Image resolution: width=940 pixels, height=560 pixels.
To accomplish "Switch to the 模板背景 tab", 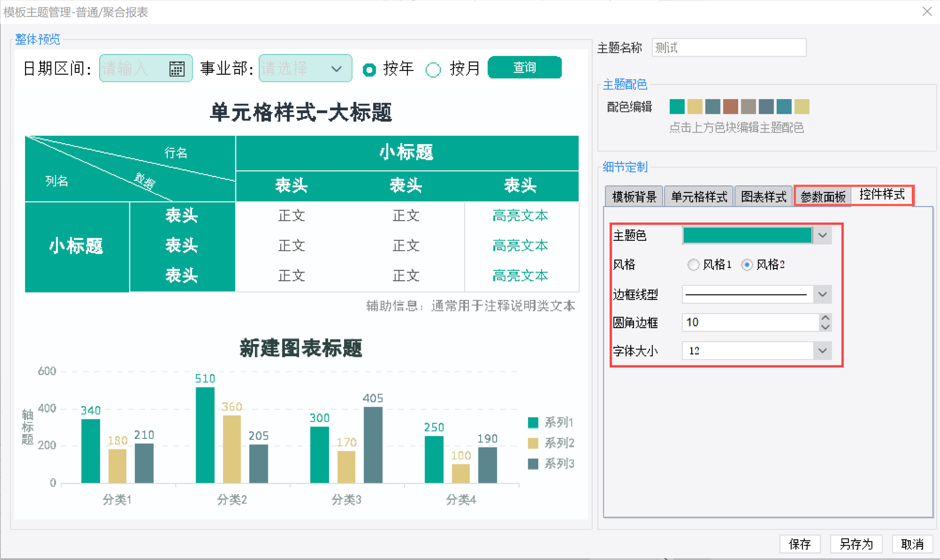I will point(634,197).
